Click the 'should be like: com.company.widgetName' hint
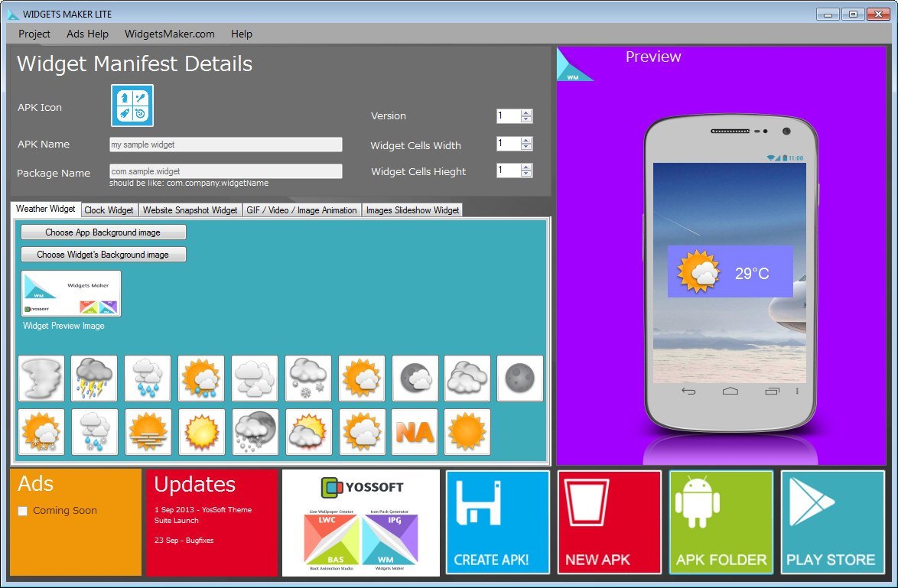 189,184
